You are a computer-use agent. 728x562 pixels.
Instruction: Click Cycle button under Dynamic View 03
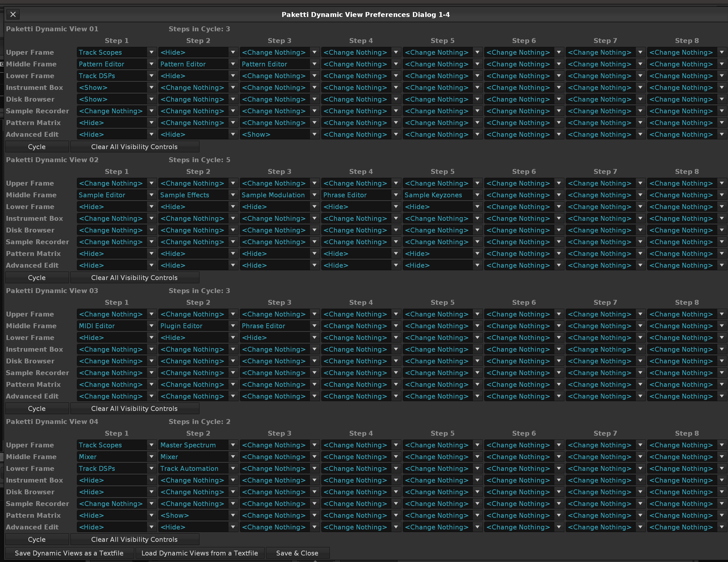click(37, 408)
